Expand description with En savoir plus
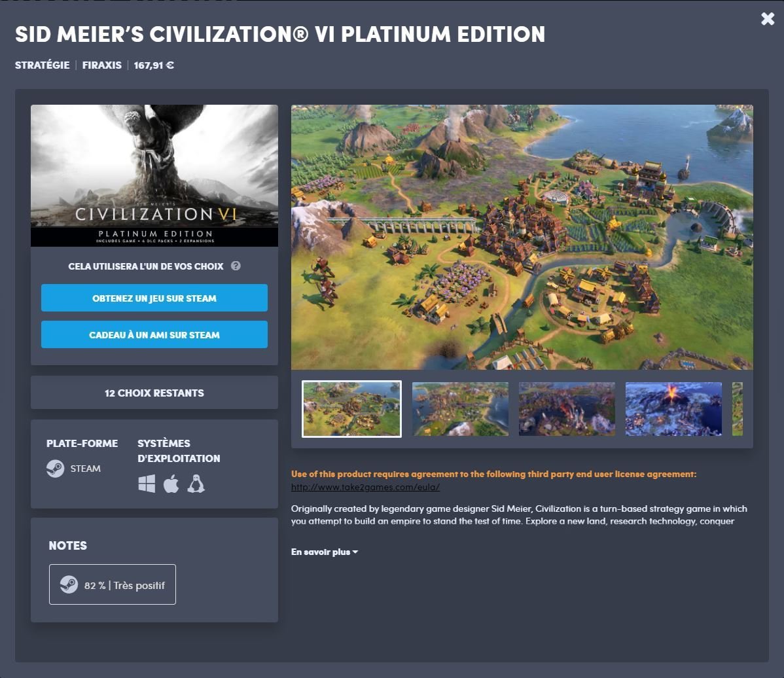The height and width of the screenshot is (678, 784). 325,552
